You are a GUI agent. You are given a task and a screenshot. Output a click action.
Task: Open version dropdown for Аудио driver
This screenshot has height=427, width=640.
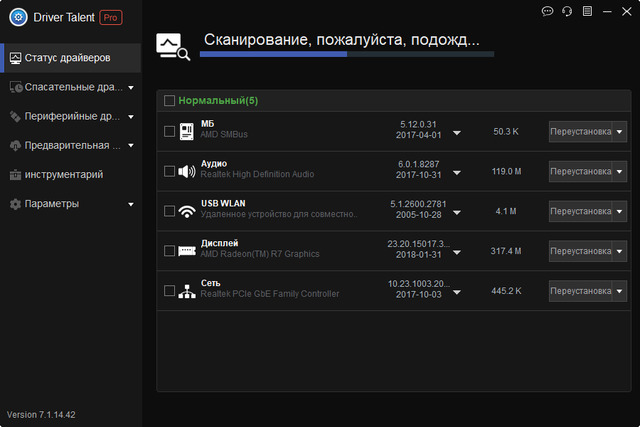456,172
